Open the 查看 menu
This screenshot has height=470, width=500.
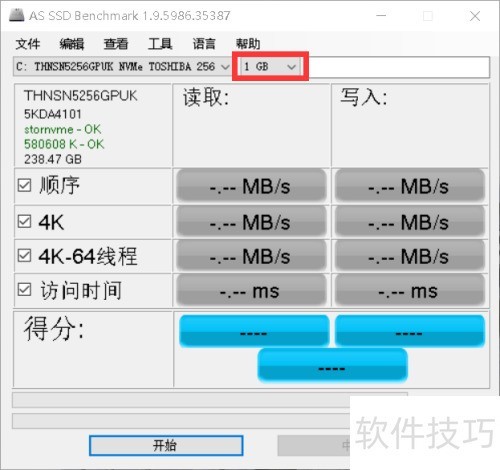tap(116, 44)
